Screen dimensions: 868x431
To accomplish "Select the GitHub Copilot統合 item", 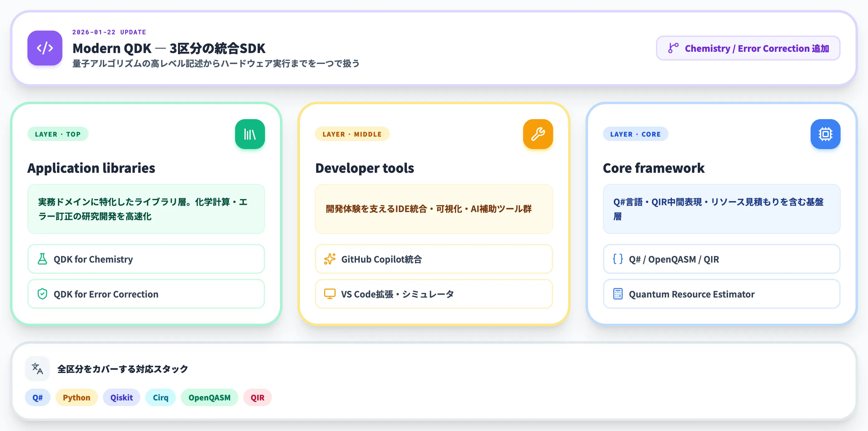I will (x=434, y=259).
